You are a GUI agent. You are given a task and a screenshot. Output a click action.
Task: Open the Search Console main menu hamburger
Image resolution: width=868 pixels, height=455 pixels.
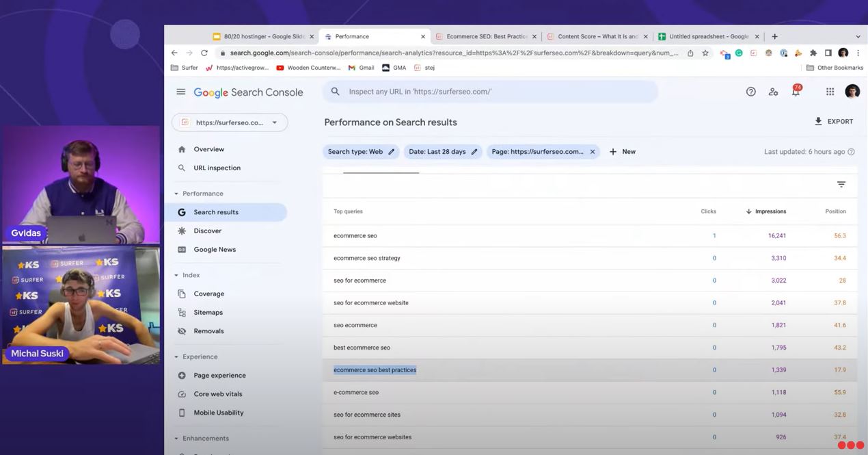(180, 92)
